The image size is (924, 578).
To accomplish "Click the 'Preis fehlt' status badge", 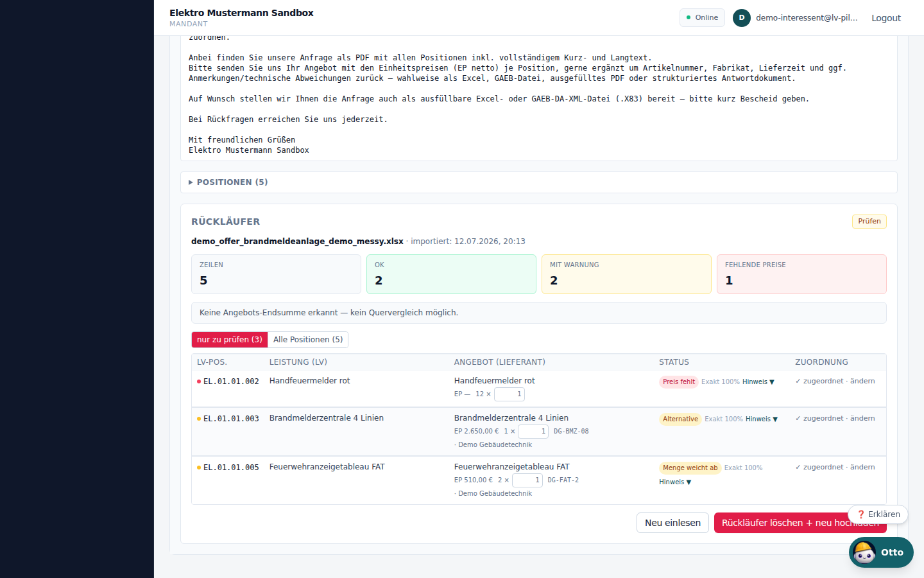I will click(678, 382).
